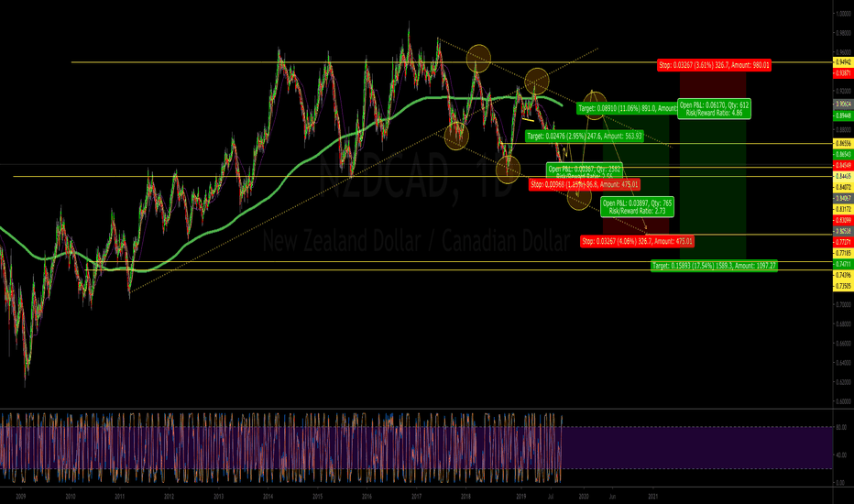The width and height of the screenshot is (854, 504).
Task: Click the 0.77185 yellow price axis label
Action: click(843, 253)
